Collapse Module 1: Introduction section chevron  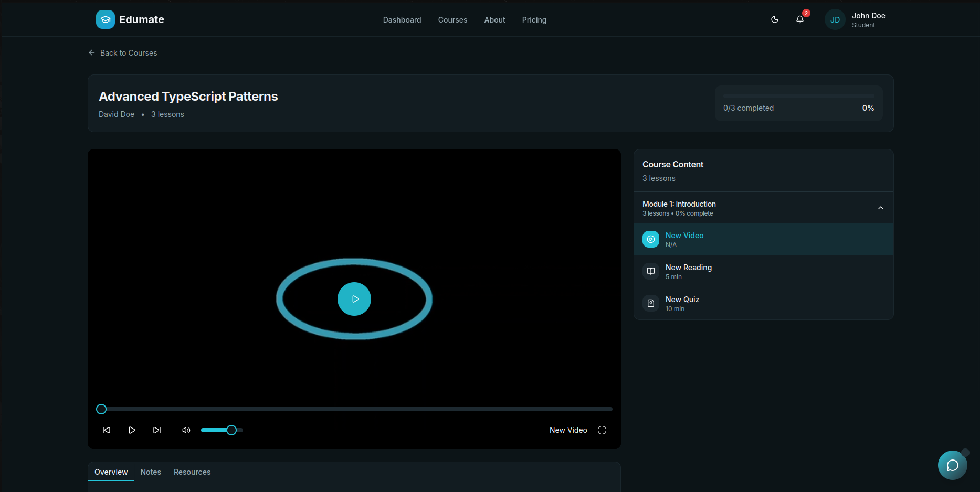pyautogui.click(x=881, y=208)
